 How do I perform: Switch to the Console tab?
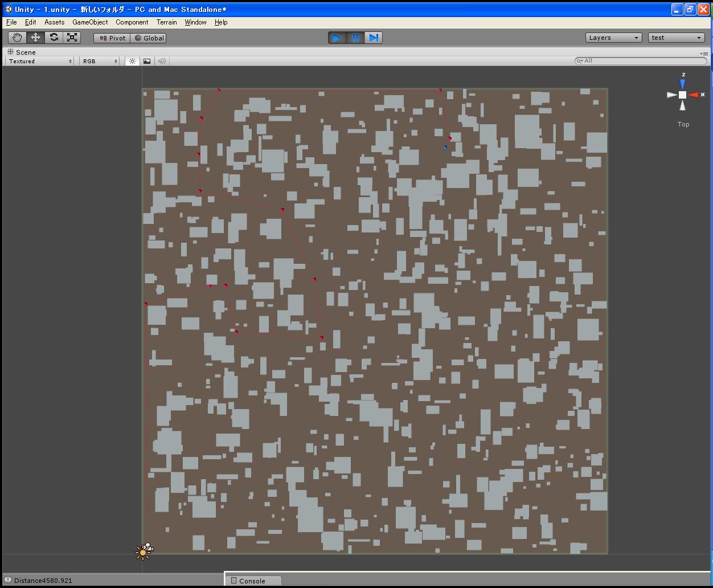pos(252,581)
